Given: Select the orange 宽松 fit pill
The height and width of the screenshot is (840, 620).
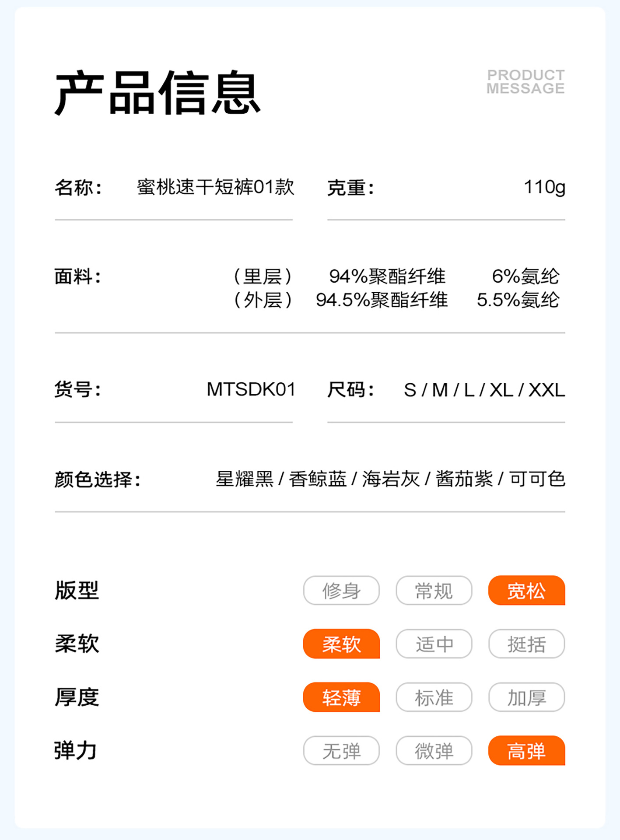Looking at the screenshot, I should click(526, 591).
